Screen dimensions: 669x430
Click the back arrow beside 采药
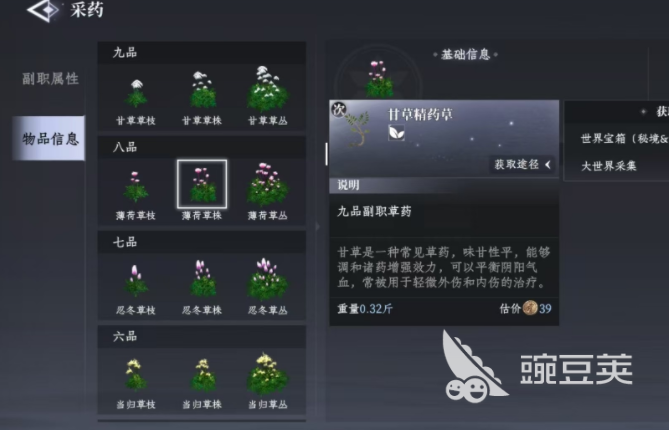pos(44,10)
